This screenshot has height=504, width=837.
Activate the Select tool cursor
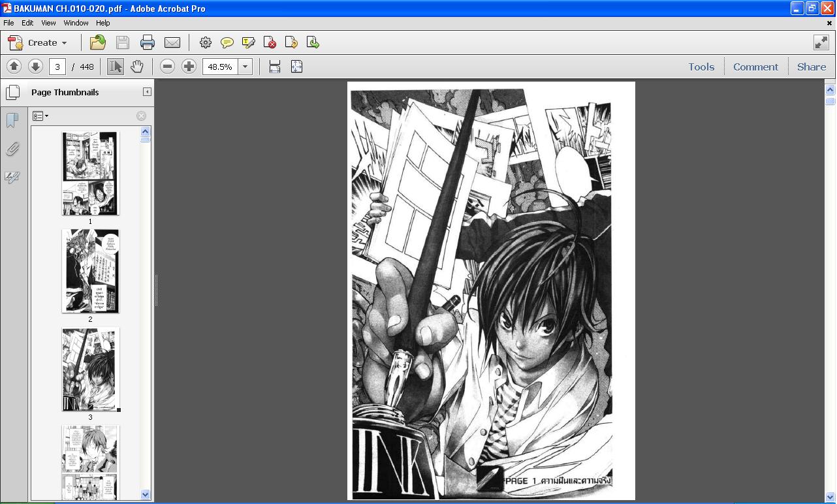click(116, 67)
